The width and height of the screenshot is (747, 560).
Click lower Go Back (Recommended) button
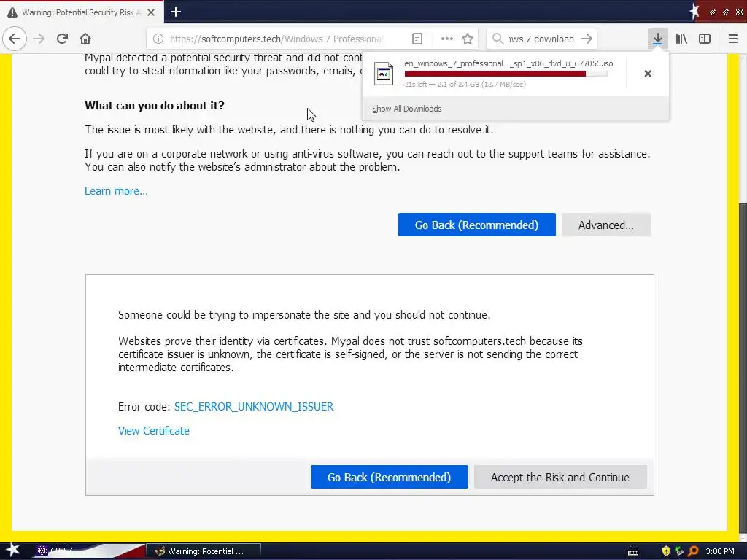click(390, 477)
